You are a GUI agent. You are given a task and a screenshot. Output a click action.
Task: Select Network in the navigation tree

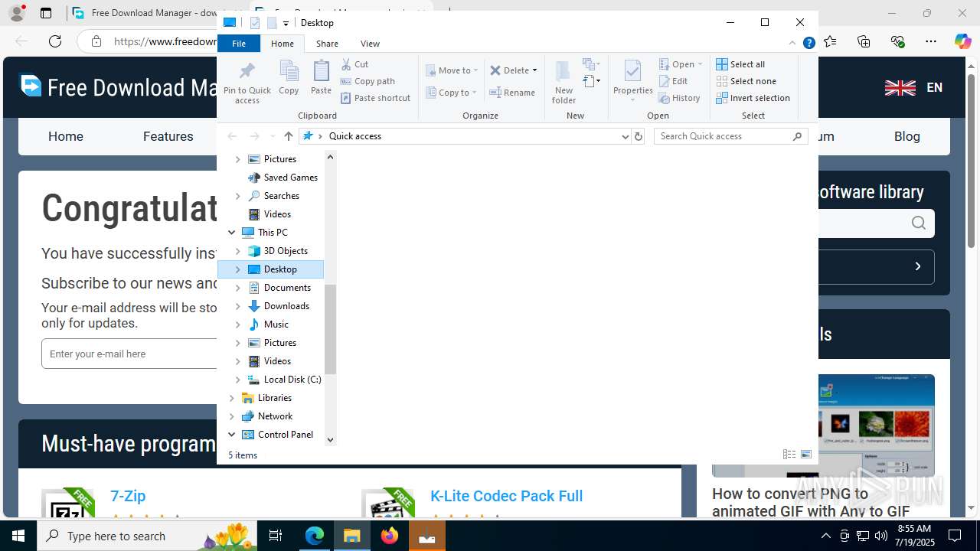tap(275, 416)
